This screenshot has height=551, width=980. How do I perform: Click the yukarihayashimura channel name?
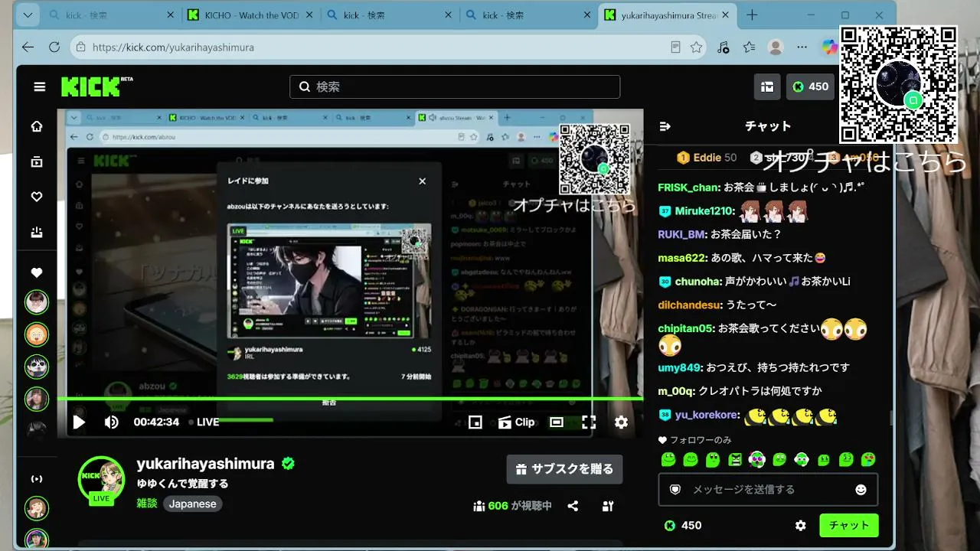tap(205, 464)
